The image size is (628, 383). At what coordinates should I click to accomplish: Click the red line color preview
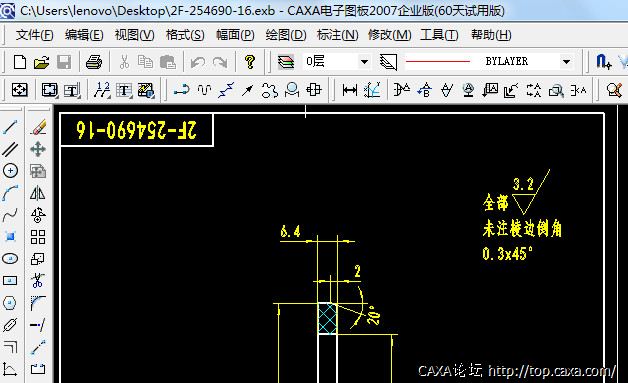coord(438,62)
